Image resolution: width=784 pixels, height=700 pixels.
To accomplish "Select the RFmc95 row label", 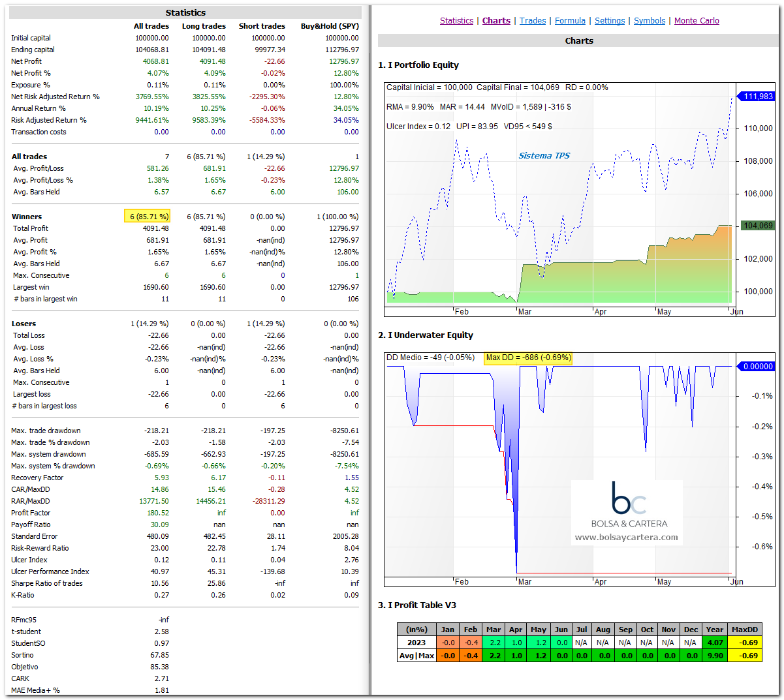I will pos(24,620).
